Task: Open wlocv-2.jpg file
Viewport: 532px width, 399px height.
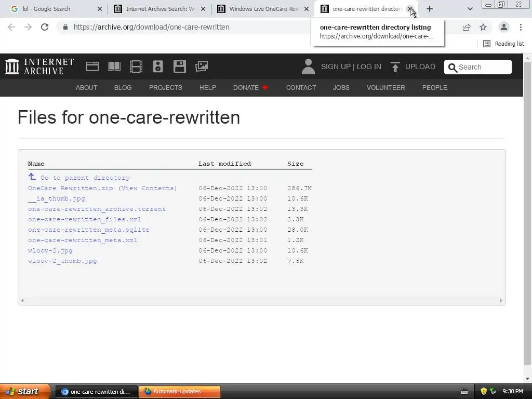Action: (50, 250)
